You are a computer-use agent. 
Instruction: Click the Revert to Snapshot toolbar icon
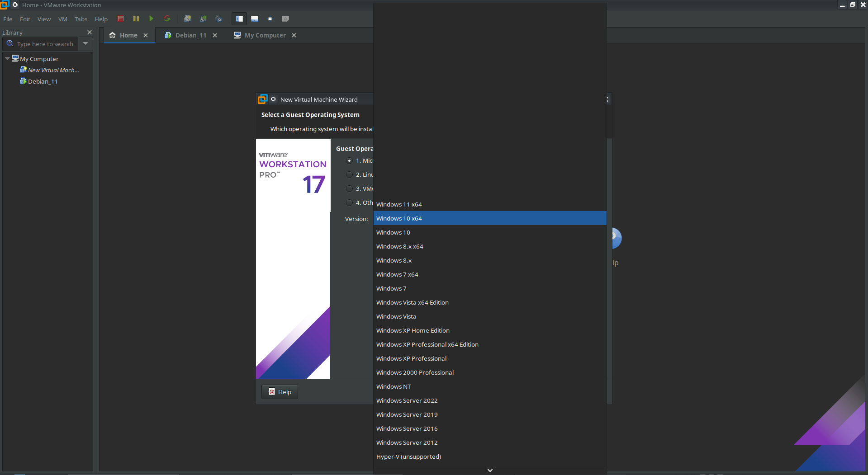203,19
